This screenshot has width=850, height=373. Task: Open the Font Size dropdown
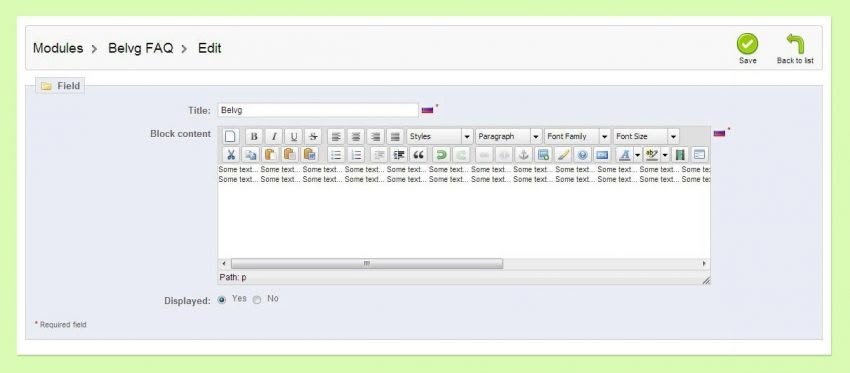tap(646, 137)
